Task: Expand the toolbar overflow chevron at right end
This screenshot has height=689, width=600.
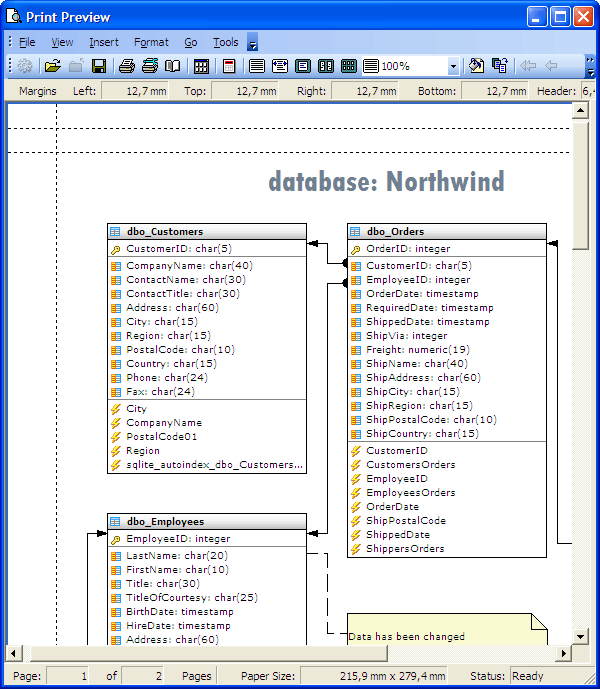Action: pyautogui.click(x=590, y=66)
